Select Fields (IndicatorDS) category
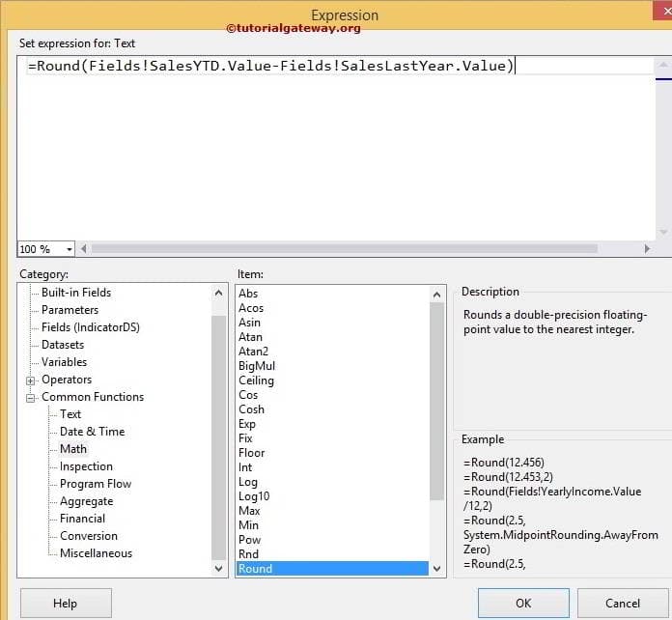672x620 pixels. click(x=91, y=327)
